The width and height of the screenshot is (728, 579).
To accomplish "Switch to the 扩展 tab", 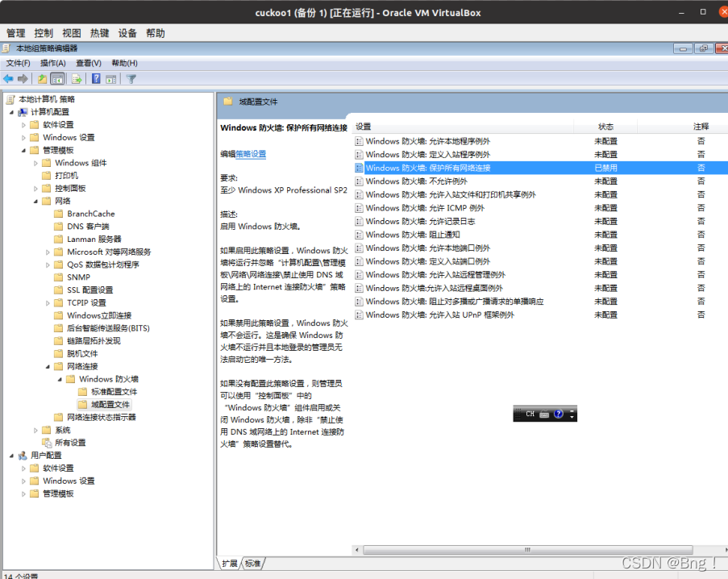I will (229, 564).
